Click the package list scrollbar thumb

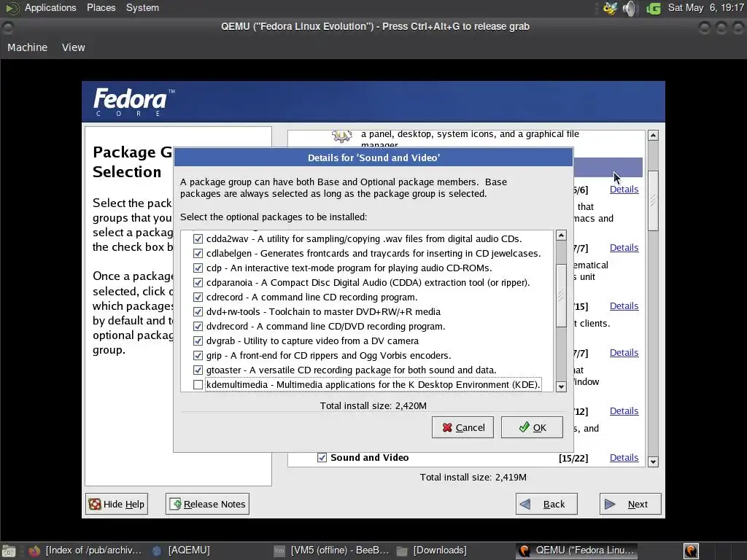coord(561,295)
